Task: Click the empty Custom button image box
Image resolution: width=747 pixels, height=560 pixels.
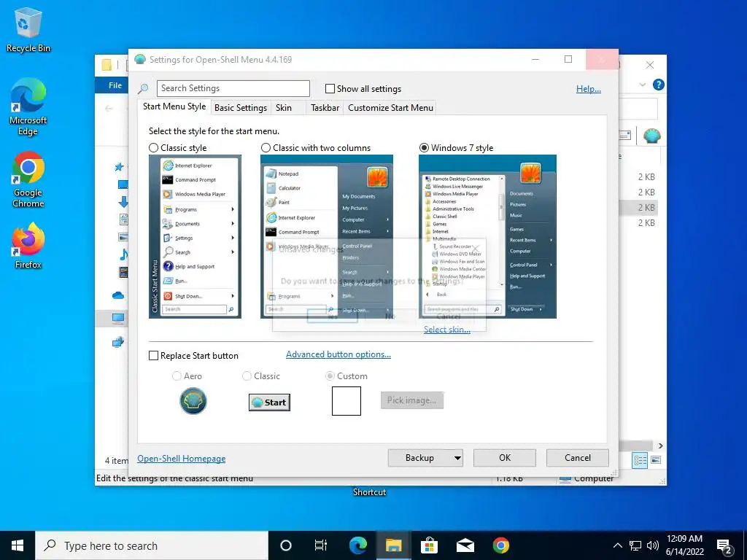Action: point(347,401)
